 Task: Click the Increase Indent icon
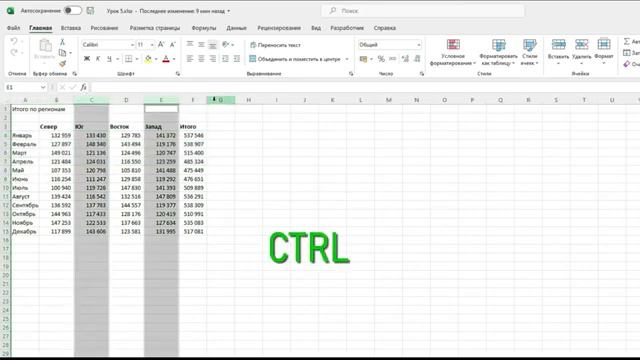[237, 59]
